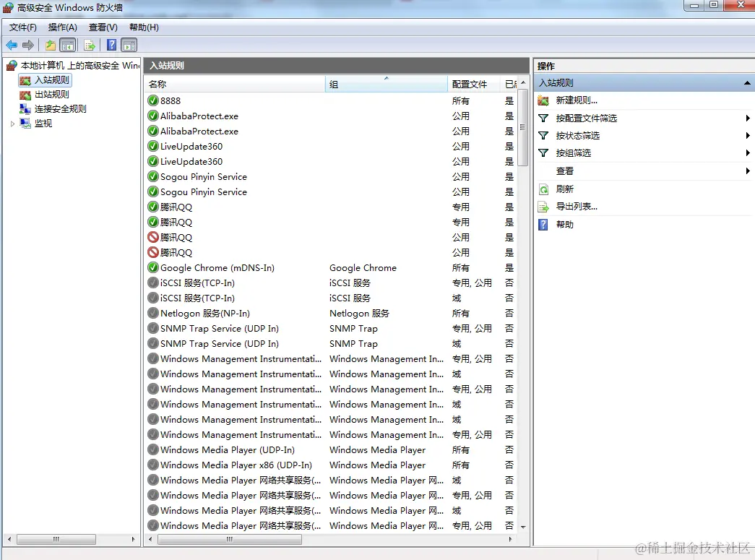Click the Google Chrome group cell
Screen dimensions: 755x560
point(363,268)
